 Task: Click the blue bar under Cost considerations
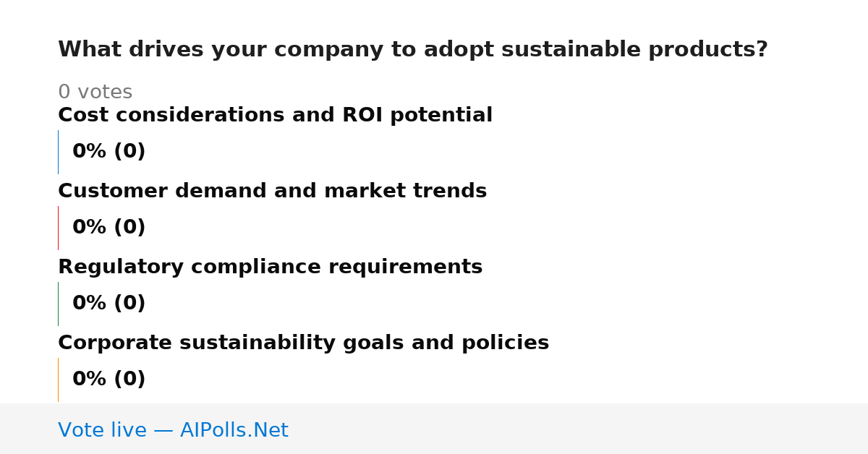(58, 152)
